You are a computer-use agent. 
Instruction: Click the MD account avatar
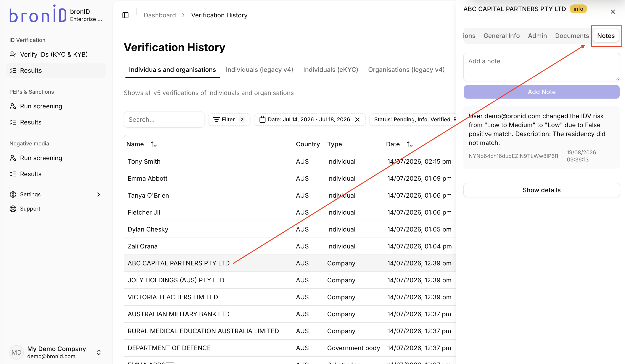16,352
